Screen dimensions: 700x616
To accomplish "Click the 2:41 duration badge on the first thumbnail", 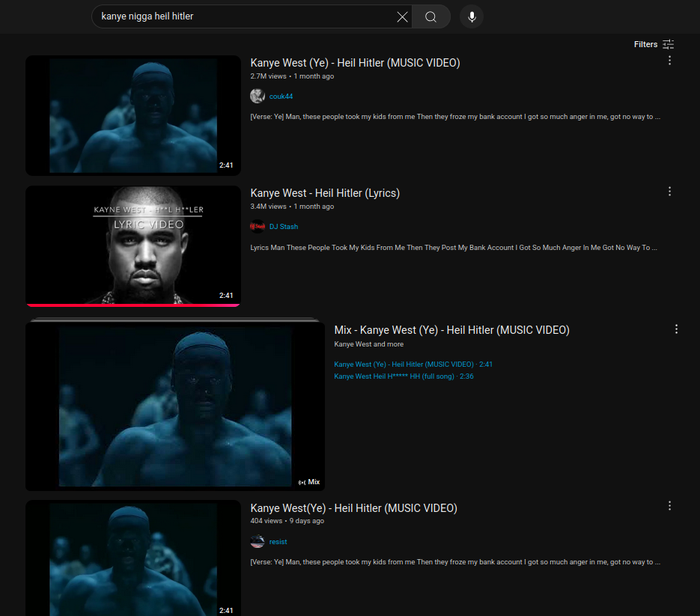I will [226, 165].
